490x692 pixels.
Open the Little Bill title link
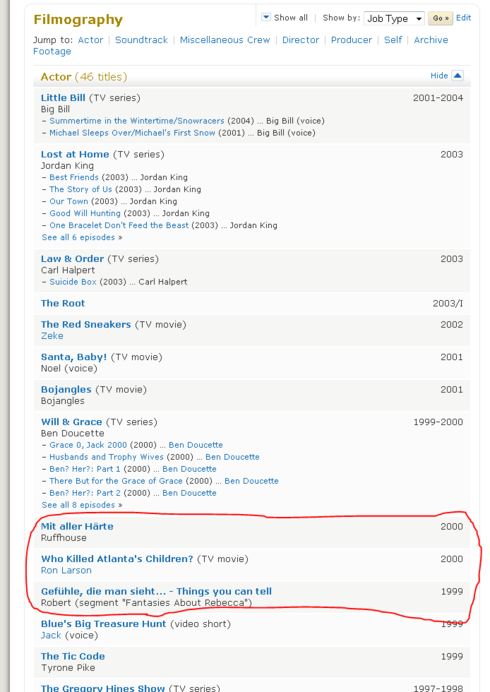63,98
